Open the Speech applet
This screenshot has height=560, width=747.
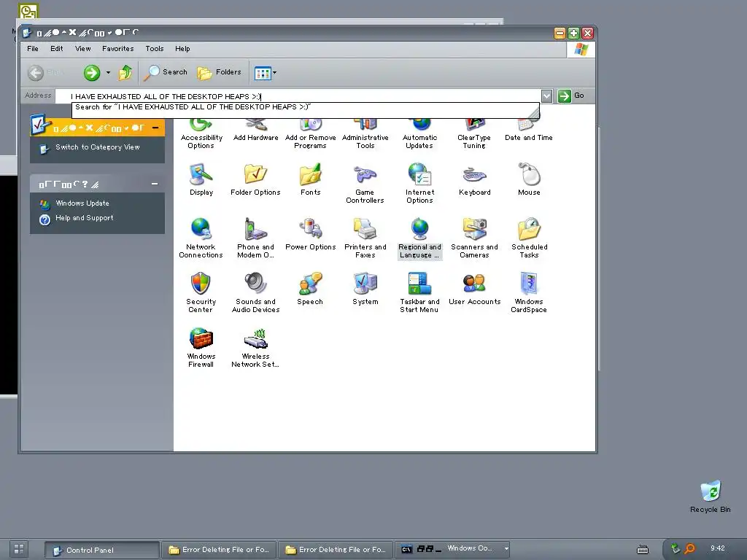point(310,289)
